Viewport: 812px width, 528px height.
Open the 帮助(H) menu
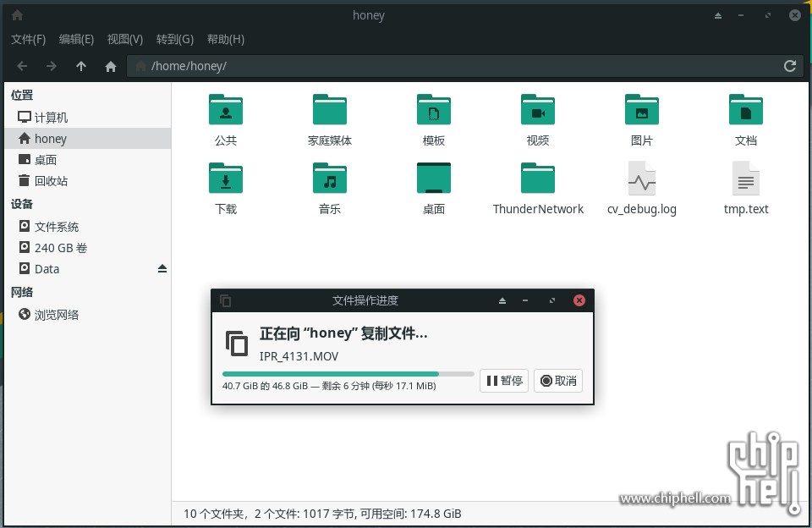[x=226, y=40]
